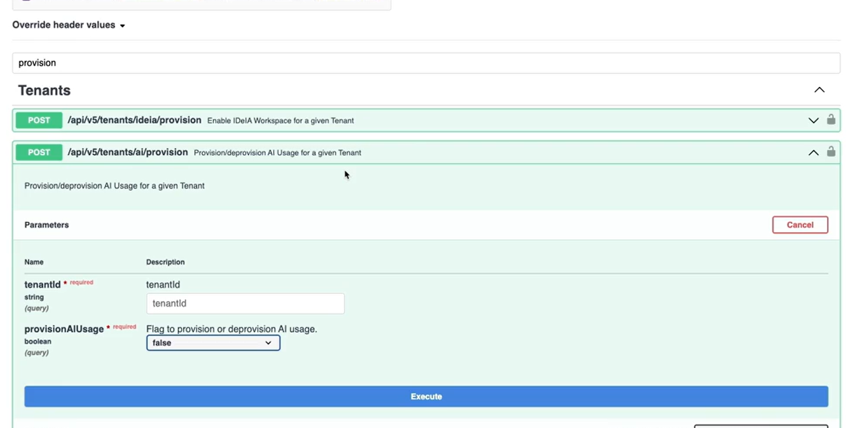868x428 pixels.
Task: Focus the tenantId text field
Action: [x=245, y=304]
